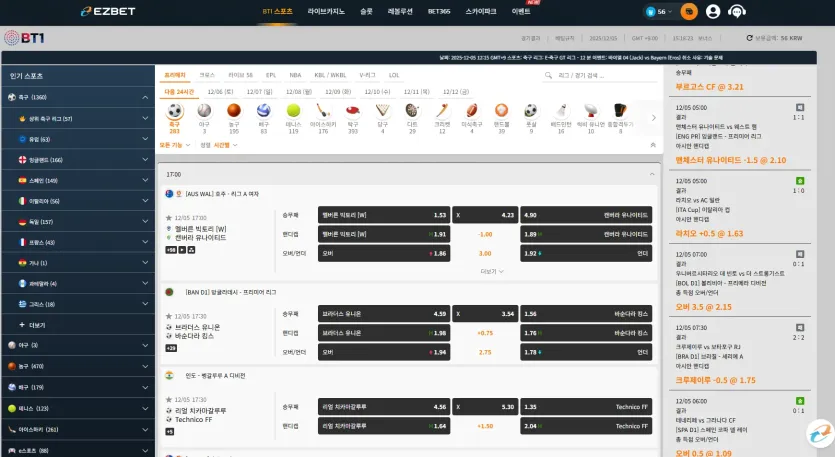The width and height of the screenshot is (835, 457).
Task: Select Technico FF win odds 1.35
Action: point(586,407)
